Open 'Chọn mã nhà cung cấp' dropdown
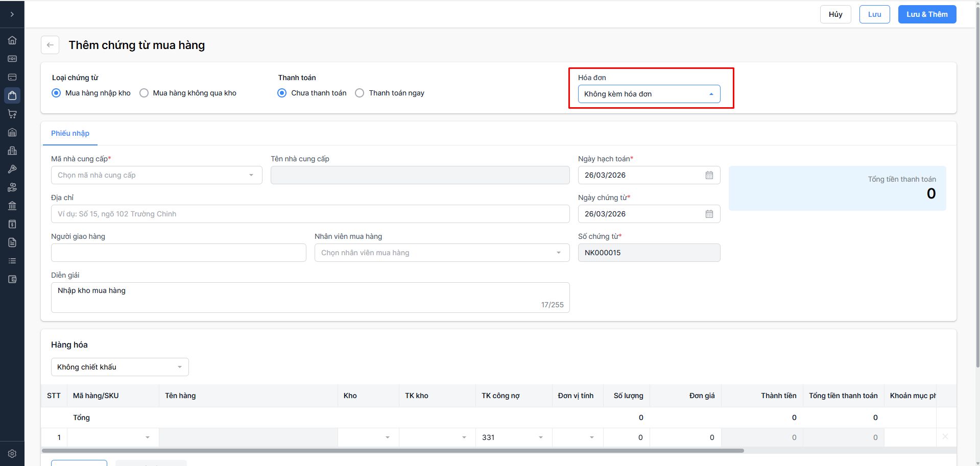This screenshot has height=466, width=980. pyautogui.click(x=156, y=175)
